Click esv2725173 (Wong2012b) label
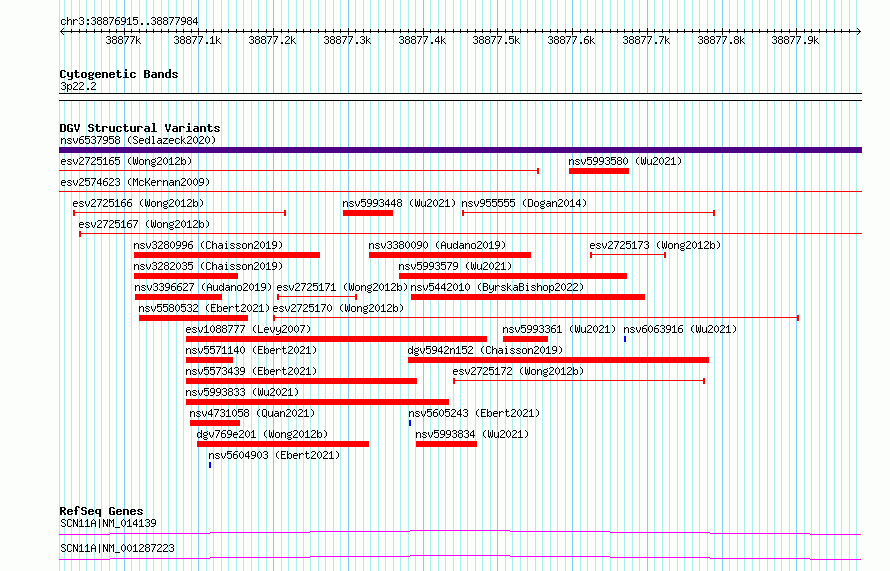The image size is (890, 571). (x=655, y=245)
